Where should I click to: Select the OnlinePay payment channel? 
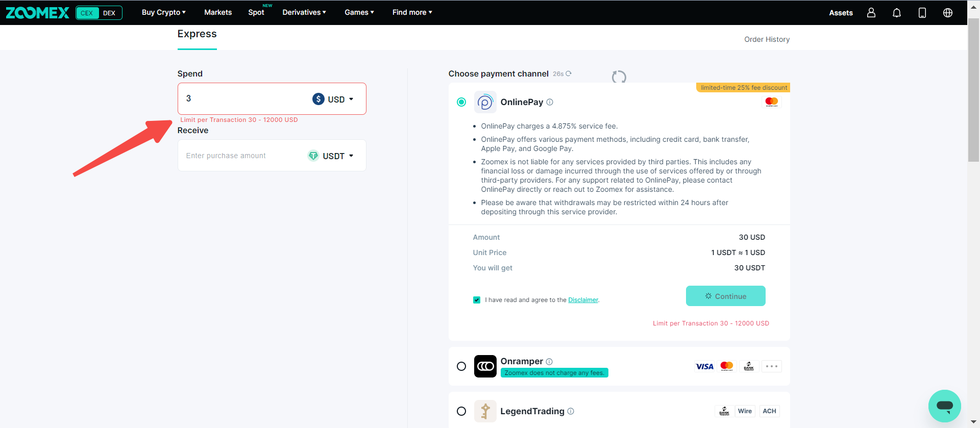(461, 102)
